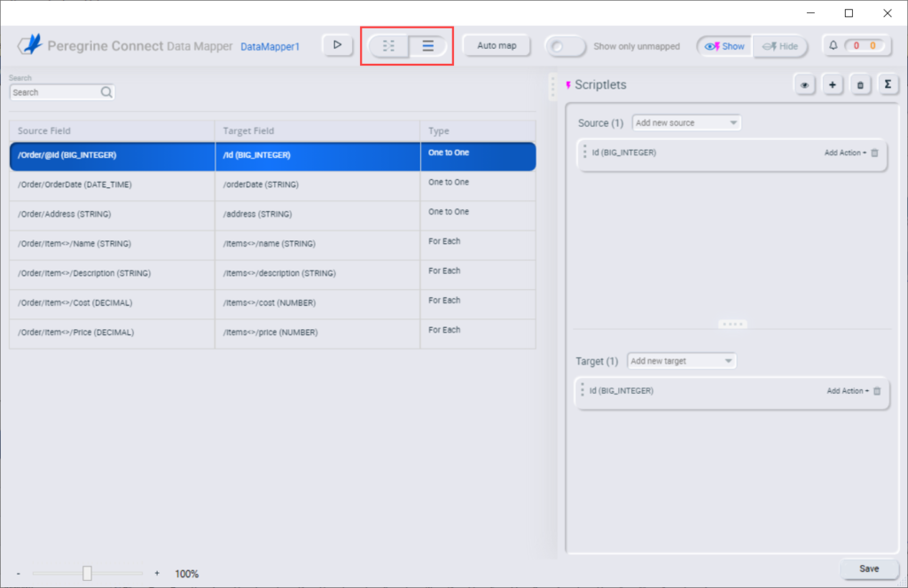Click the sigma function icon
Viewport: 908px width, 588px height.
887,85
